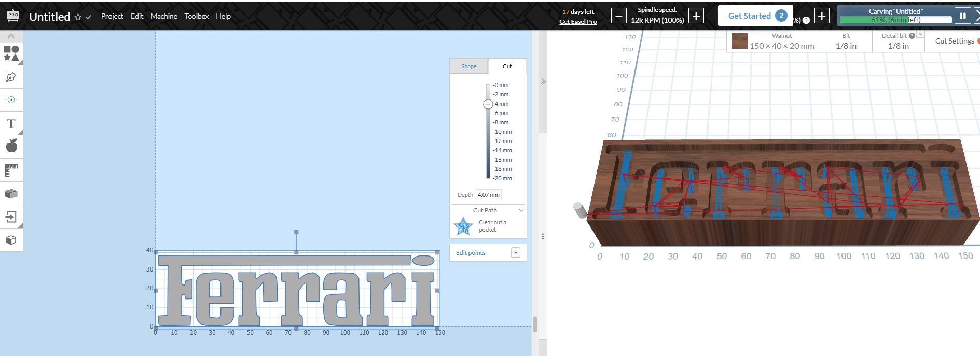Select the Text tool

click(x=11, y=123)
